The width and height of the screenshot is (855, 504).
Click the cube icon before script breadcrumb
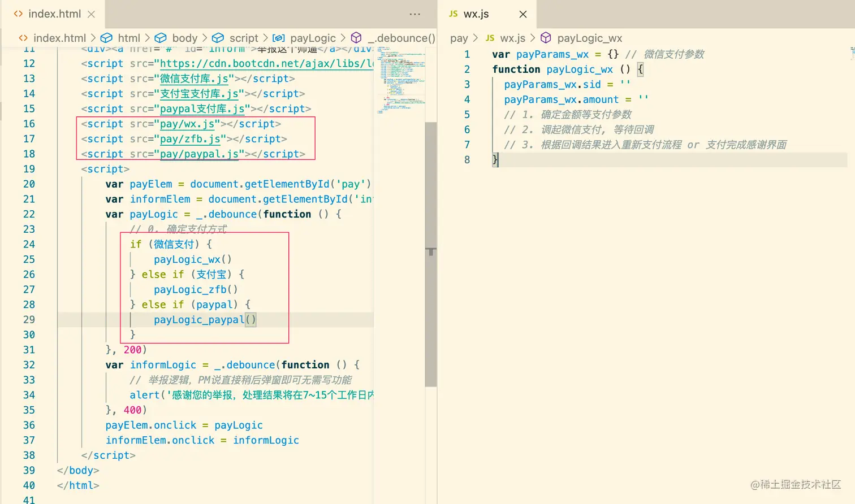(x=218, y=38)
